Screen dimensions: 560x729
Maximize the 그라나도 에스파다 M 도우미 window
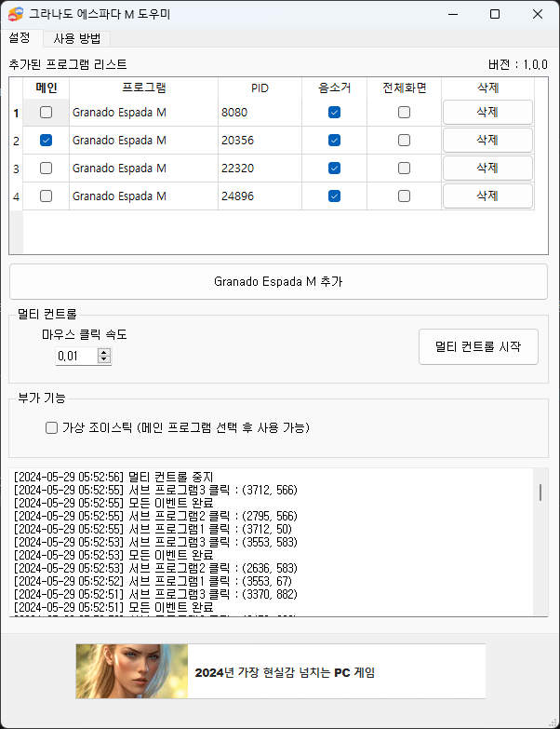[x=495, y=14]
